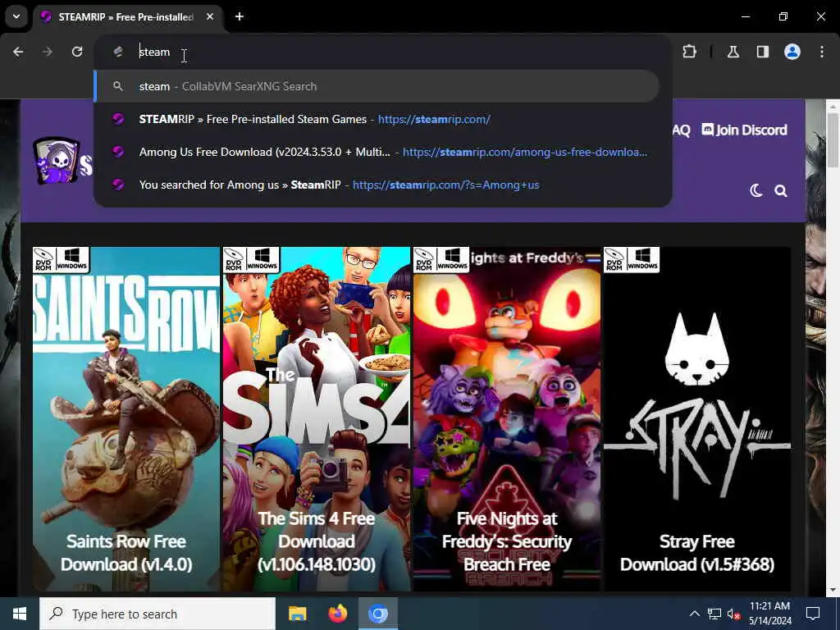Select 'steam - CollabVM SearXNG Search' suggestion

click(377, 86)
